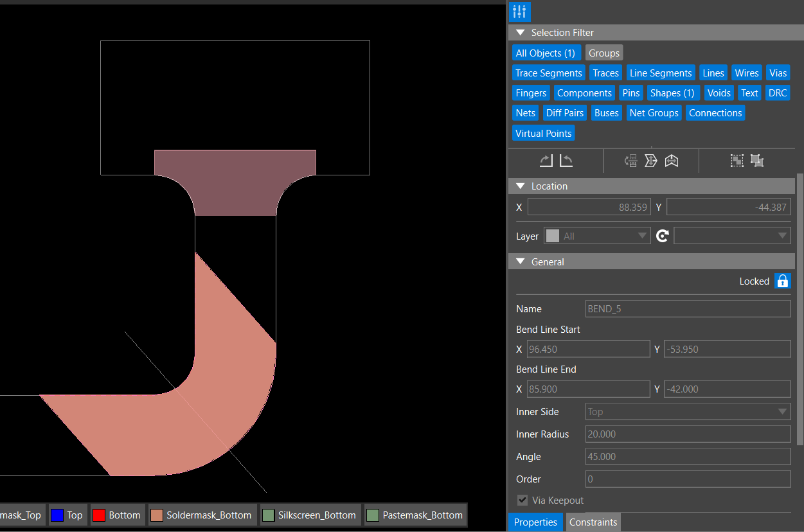Click the flip horizontal mirror icon
The image size is (804, 532).
(672, 161)
